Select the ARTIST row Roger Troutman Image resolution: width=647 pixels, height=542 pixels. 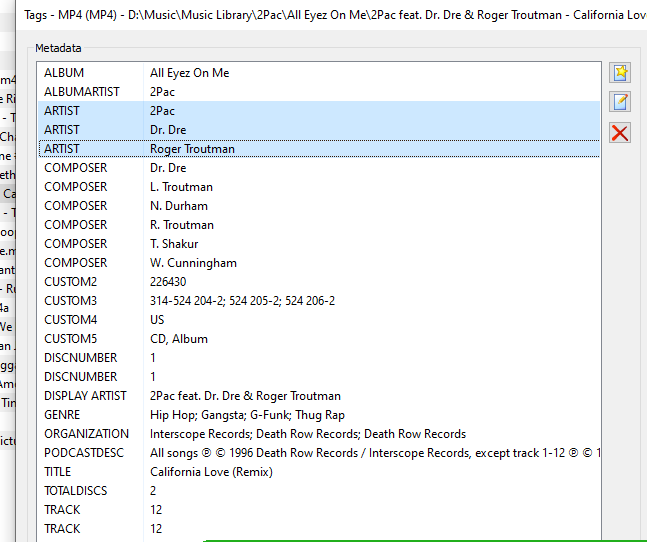(x=319, y=149)
